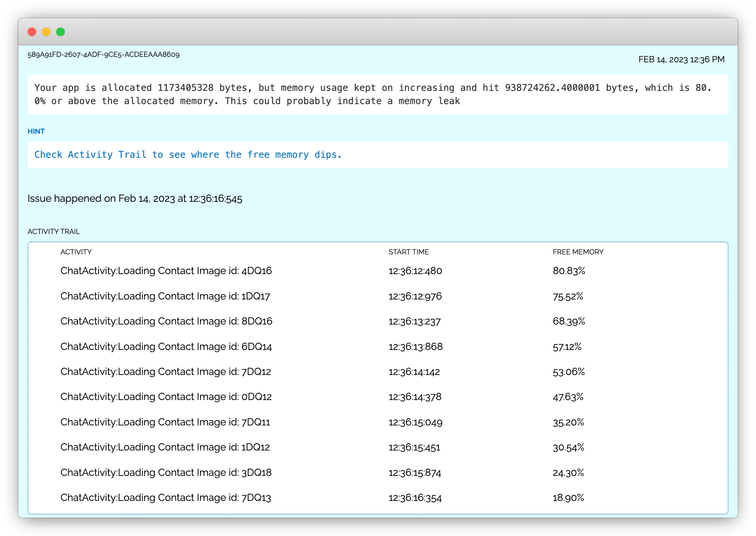Click the Issue happened on Feb 14 line
Viewport: 756px width, 536px height.
(135, 199)
